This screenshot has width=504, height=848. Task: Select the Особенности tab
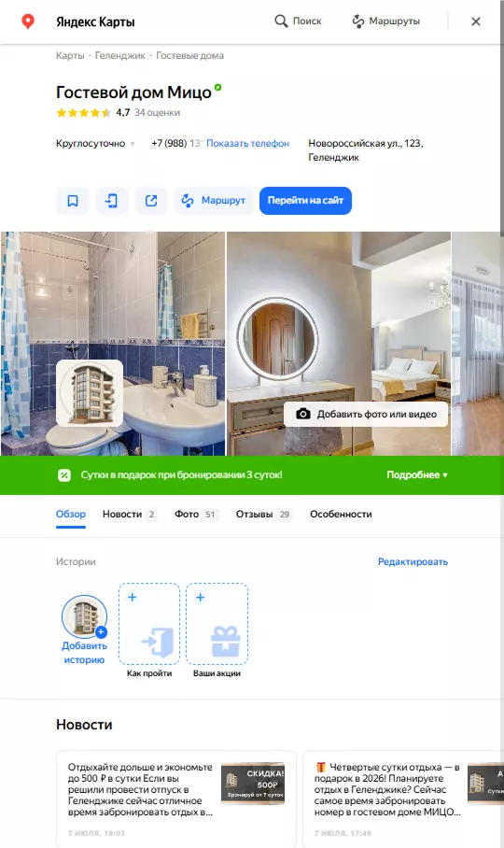(341, 515)
